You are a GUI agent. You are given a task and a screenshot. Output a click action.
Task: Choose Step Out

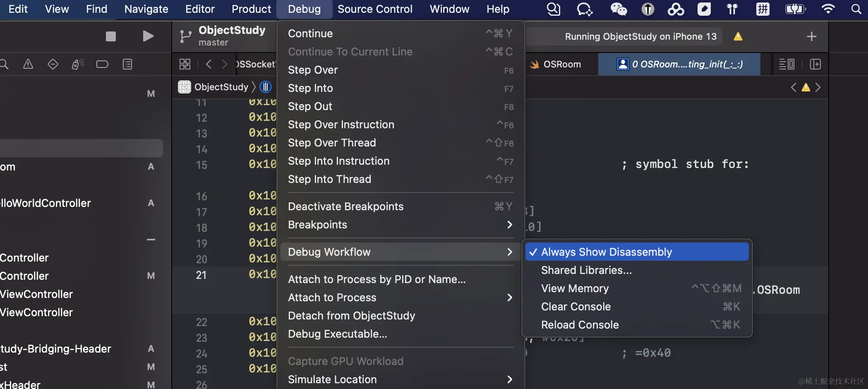point(400,106)
